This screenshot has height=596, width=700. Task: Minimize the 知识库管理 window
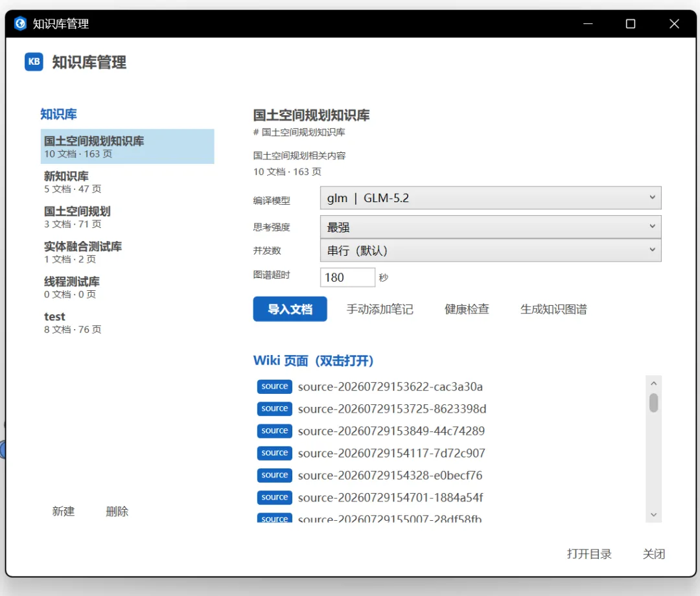point(588,23)
